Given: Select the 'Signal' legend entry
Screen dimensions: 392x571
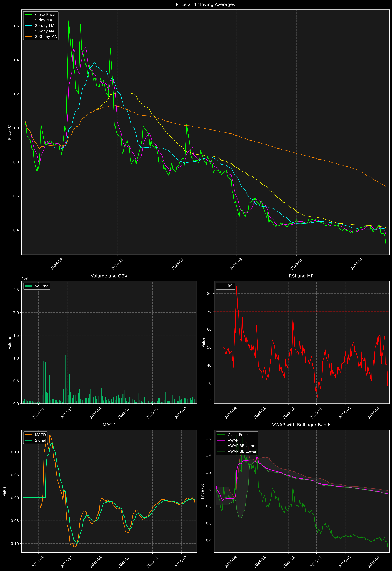Looking at the screenshot, I should [41, 440].
